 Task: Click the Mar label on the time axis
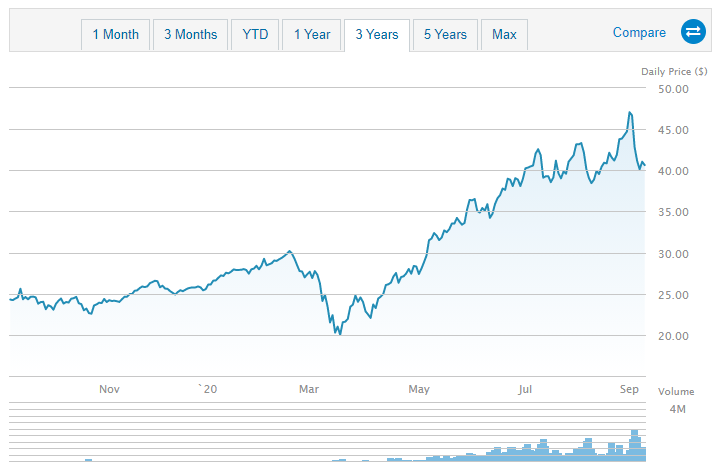(309, 389)
